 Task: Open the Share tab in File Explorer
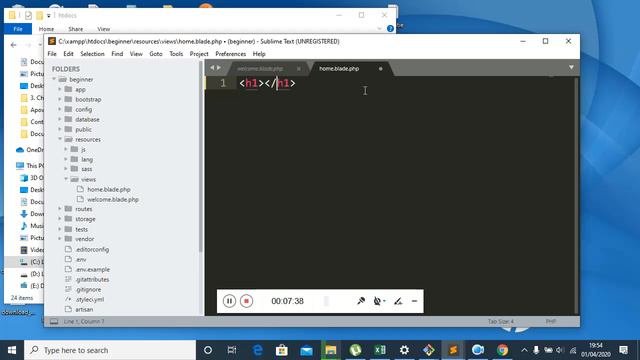point(76,29)
